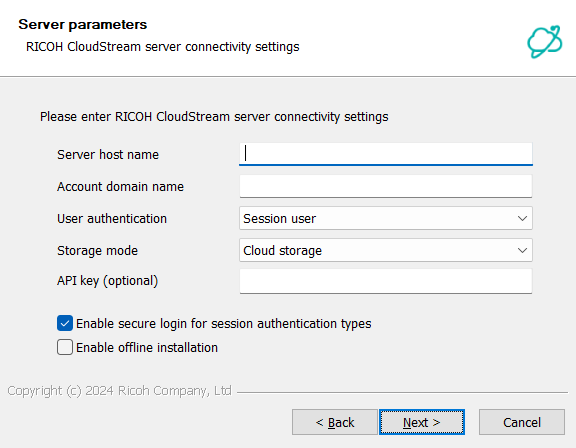Click the chevron arrow beside Cloud storage

[x=522, y=250]
